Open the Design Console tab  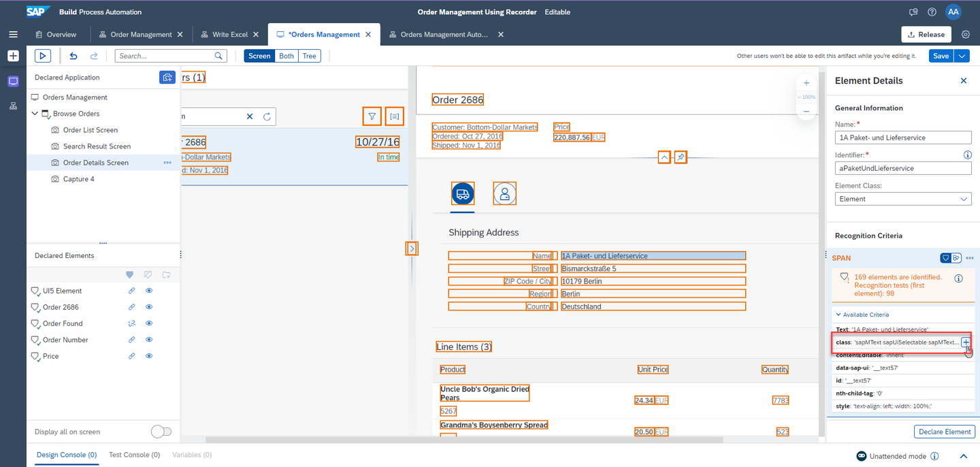pos(67,455)
